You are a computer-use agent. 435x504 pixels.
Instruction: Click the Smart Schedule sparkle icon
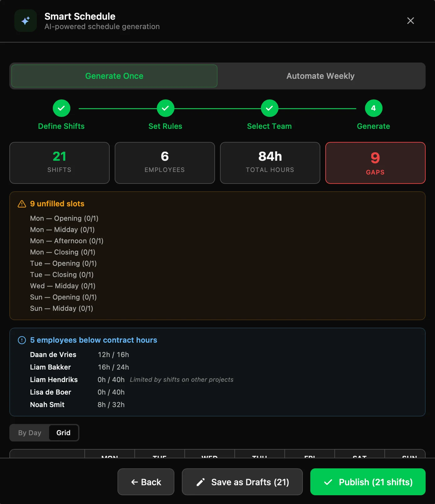coord(26,21)
